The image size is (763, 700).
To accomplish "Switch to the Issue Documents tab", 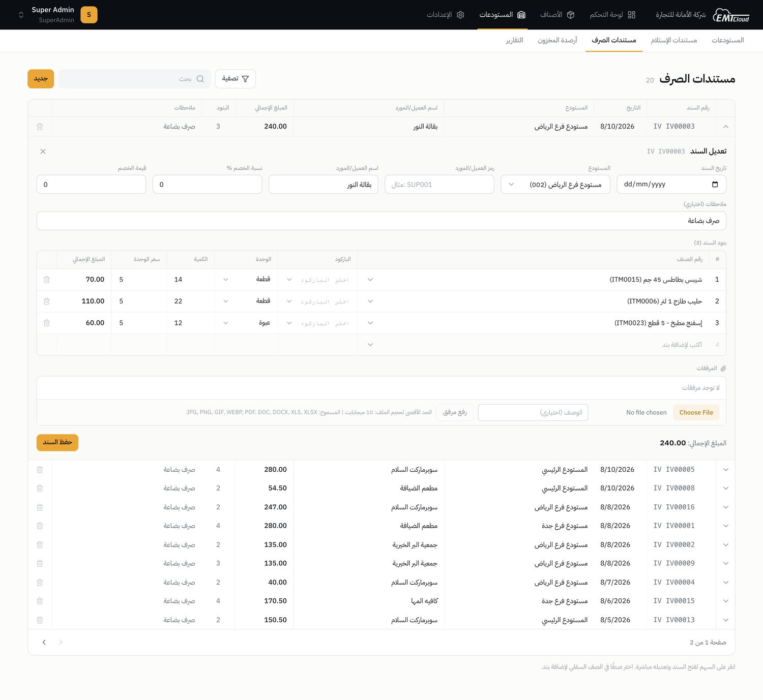I will click(x=614, y=40).
